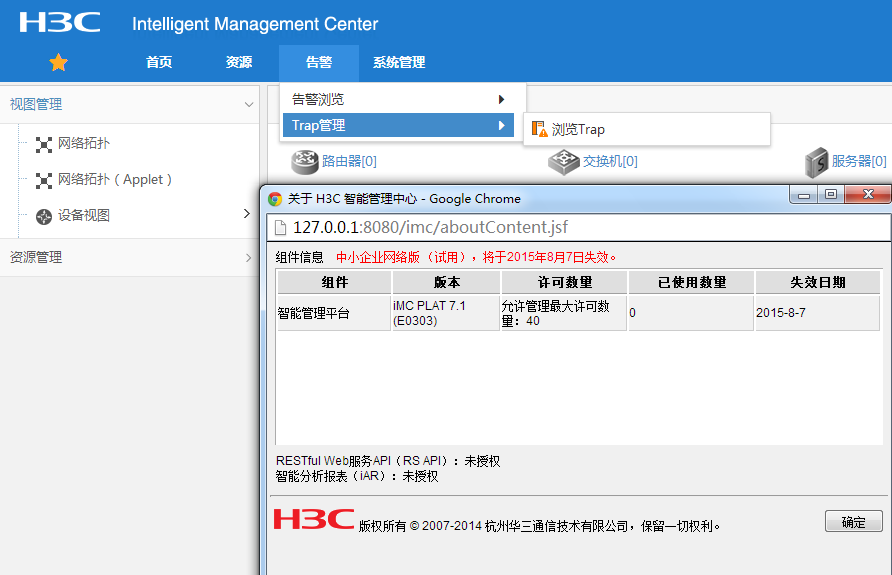Select 浏览Trap submenu item
892x575 pixels.
point(647,129)
